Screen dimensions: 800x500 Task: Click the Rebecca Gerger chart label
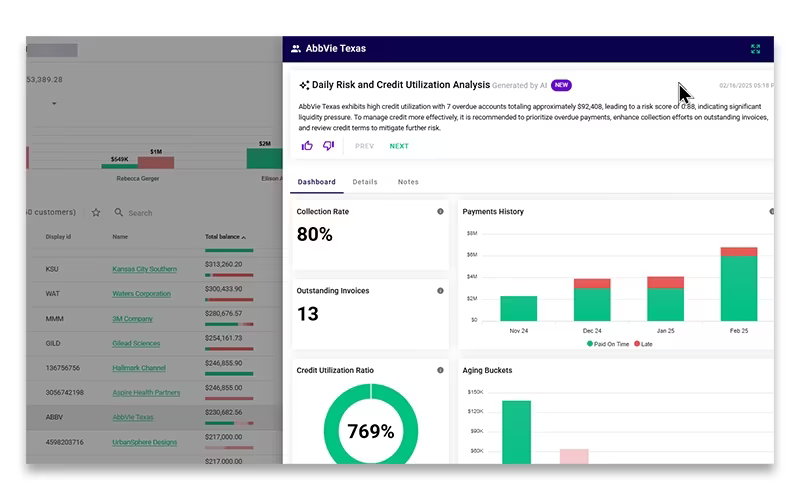click(138, 179)
